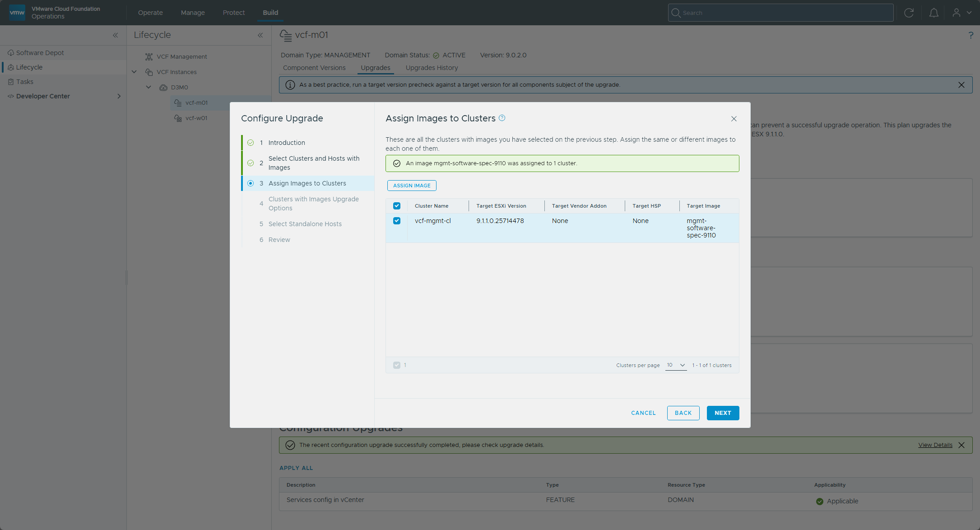Switch to Upgrades History tab
The image size is (980, 530).
pyautogui.click(x=432, y=68)
